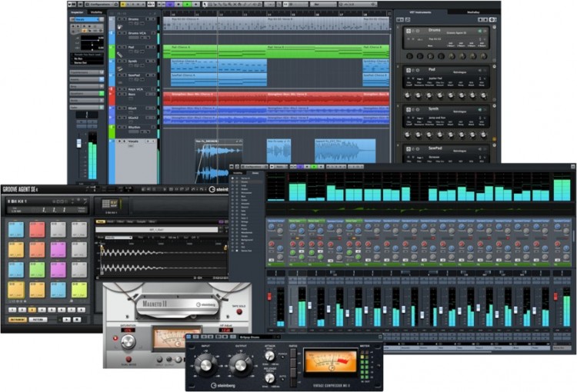Trigger the red pad in Groove Agent
Image resolution: width=577 pixels, height=392 pixels.
coord(37,230)
